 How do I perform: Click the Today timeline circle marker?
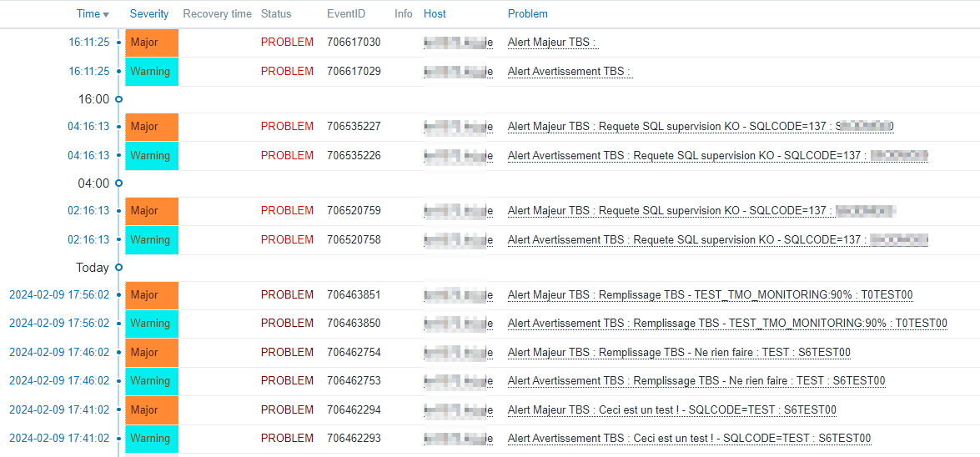coord(118,268)
